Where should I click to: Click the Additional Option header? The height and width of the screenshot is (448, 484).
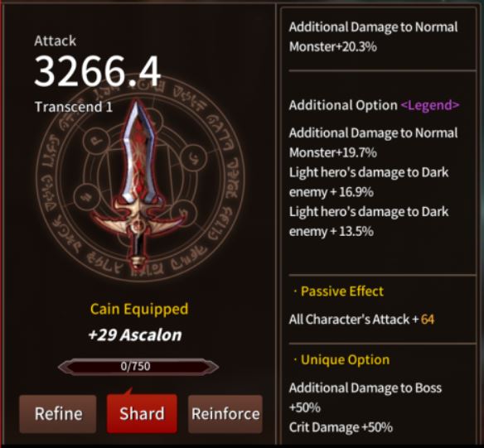pyautogui.click(x=343, y=105)
